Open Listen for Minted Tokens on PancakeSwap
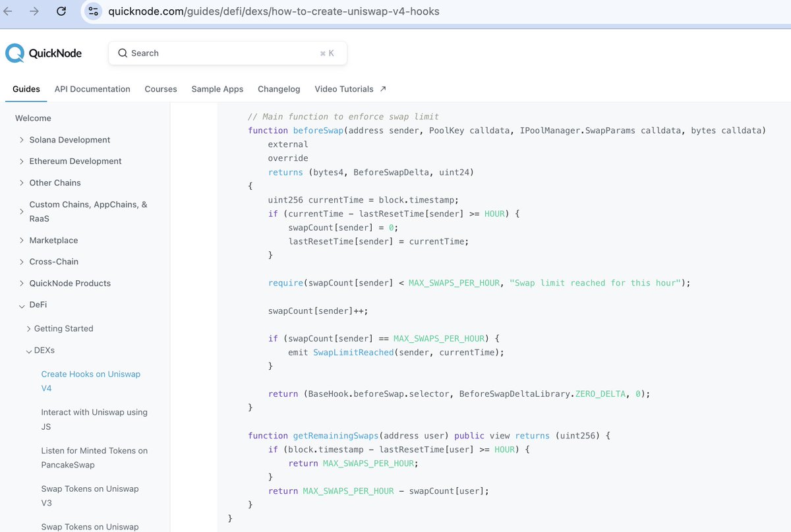 point(94,458)
